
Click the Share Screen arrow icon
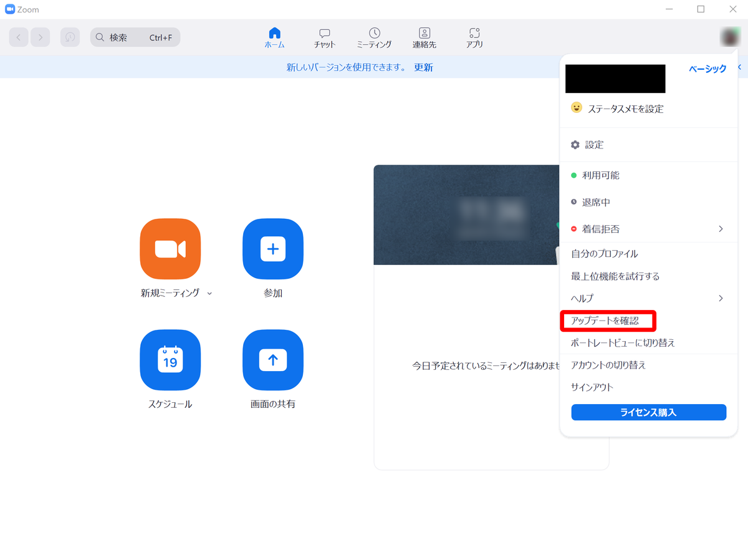(x=272, y=360)
